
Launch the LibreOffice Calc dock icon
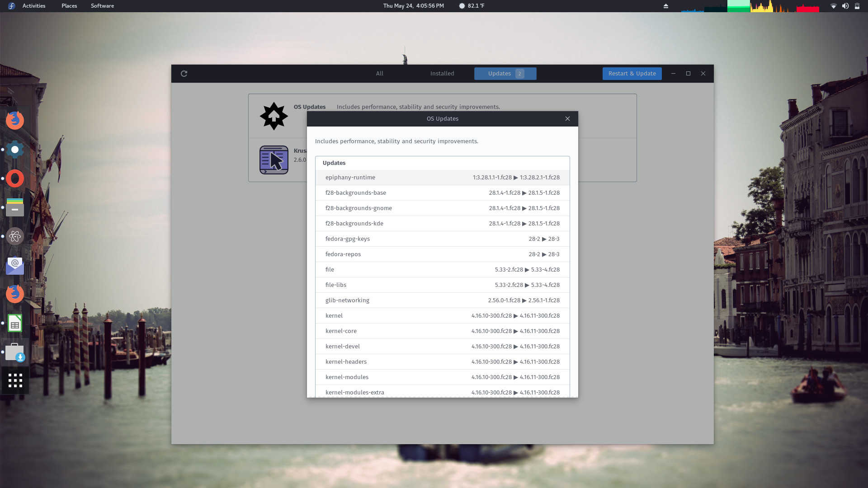(15, 323)
